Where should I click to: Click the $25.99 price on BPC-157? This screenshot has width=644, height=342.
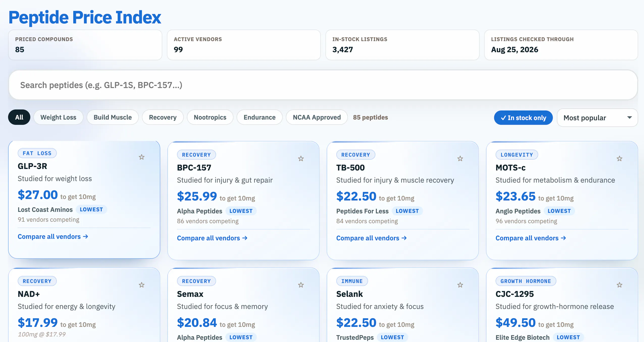coord(197,196)
